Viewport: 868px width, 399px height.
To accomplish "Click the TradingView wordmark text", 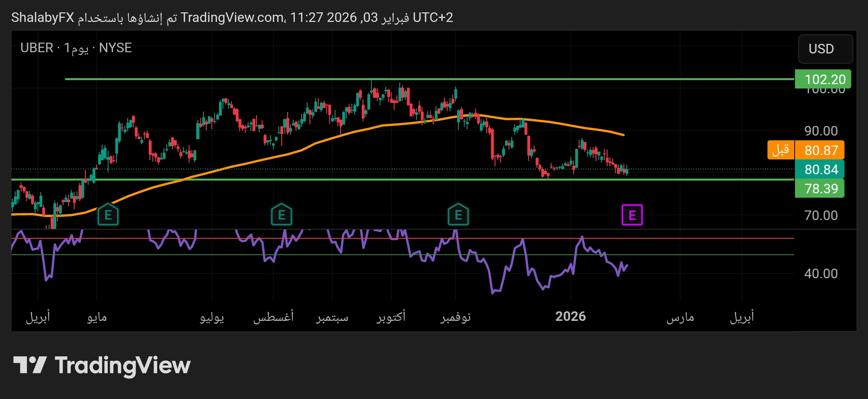I will pos(122,365).
